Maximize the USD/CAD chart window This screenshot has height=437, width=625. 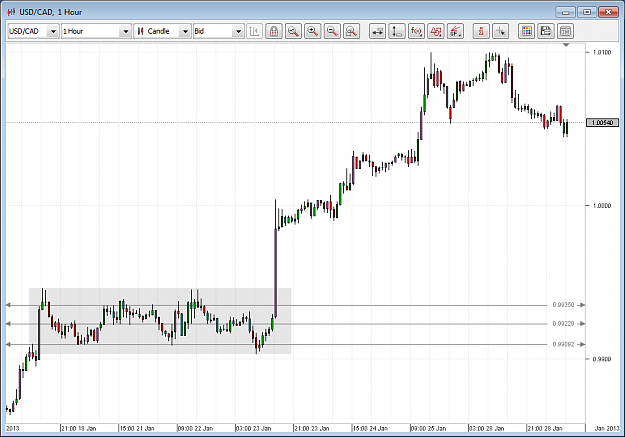(x=587, y=12)
